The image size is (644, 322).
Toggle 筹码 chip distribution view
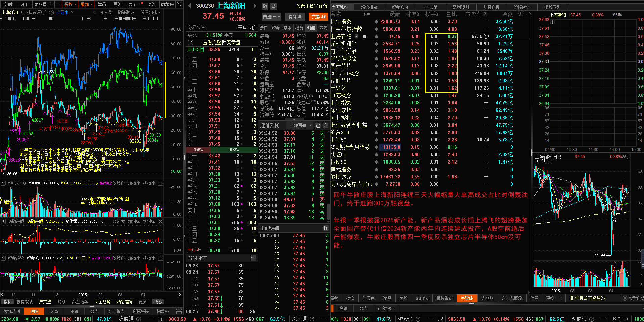102,4
